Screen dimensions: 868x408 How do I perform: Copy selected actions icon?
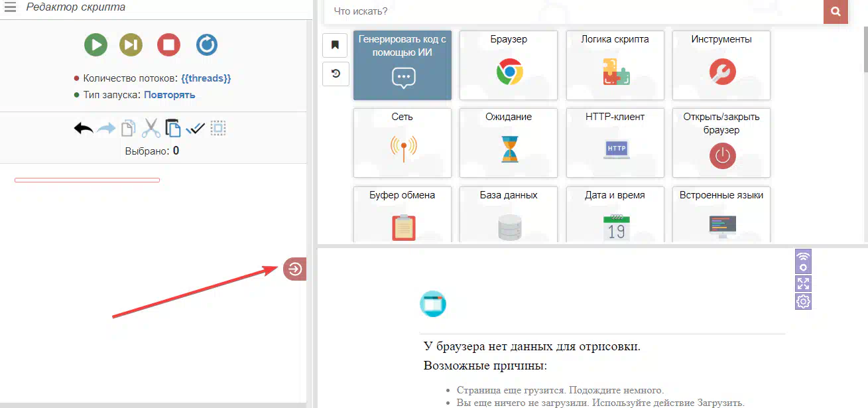pyautogui.click(x=128, y=128)
